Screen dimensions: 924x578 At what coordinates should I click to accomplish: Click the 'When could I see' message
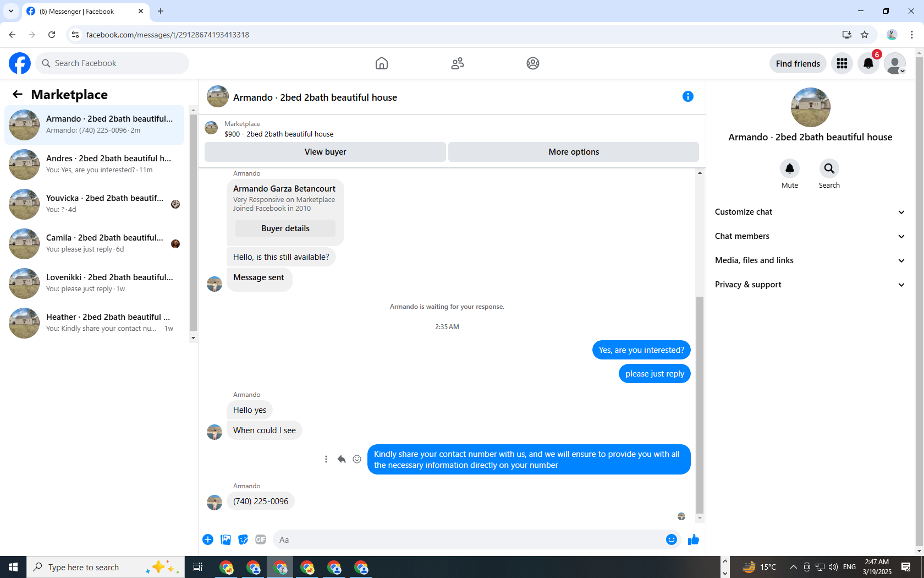265,430
